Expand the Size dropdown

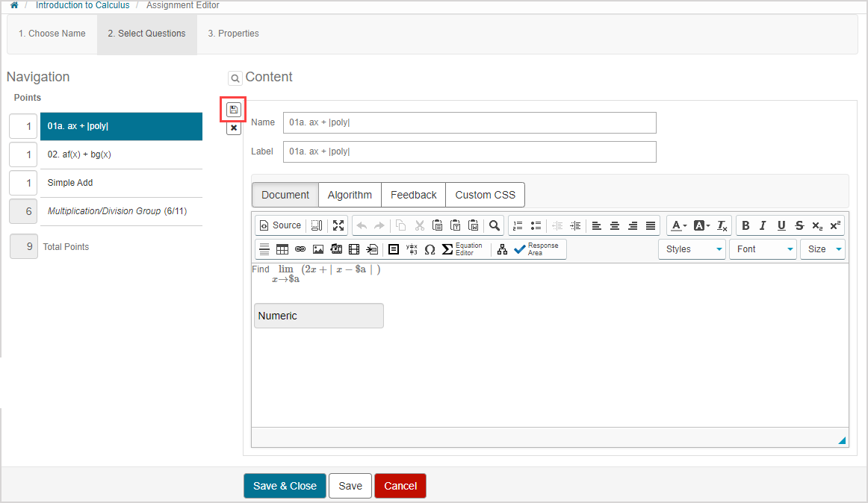(x=822, y=249)
